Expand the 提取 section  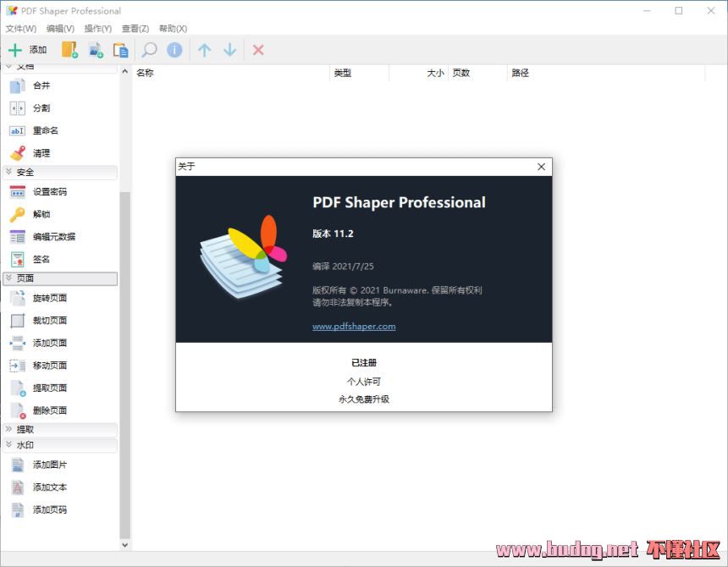60,429
